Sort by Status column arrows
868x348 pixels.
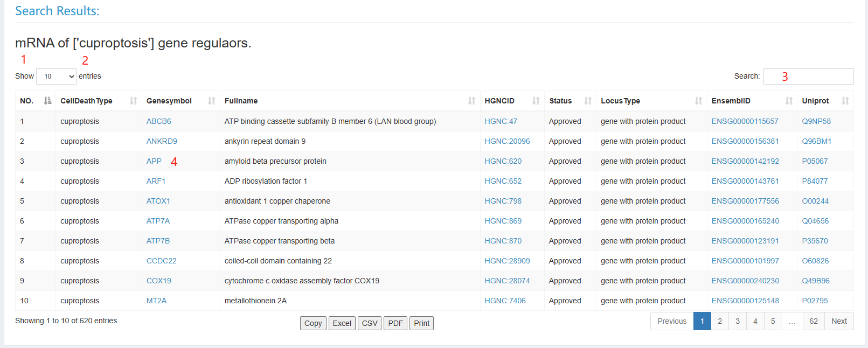tap(588, 101)
